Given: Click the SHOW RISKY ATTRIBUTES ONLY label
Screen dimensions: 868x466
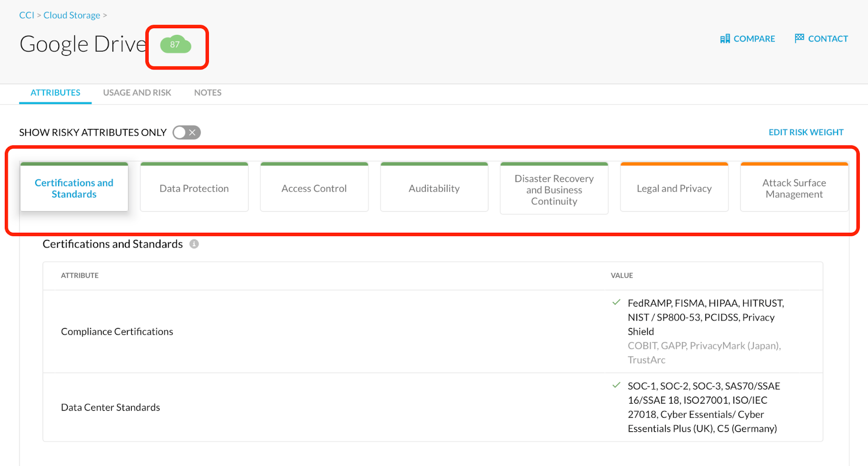Looking at the screenshot, I should (93, 132).
